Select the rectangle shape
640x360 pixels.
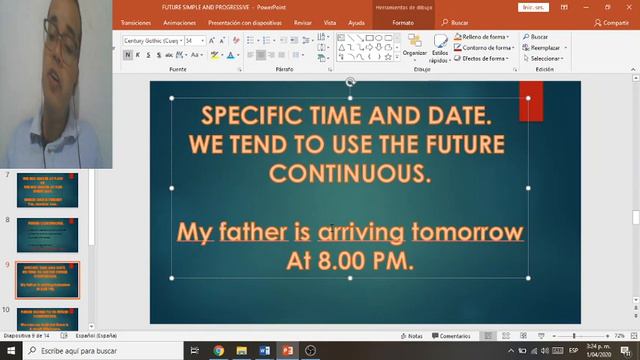pyautogui.click(x=370, y=38)
